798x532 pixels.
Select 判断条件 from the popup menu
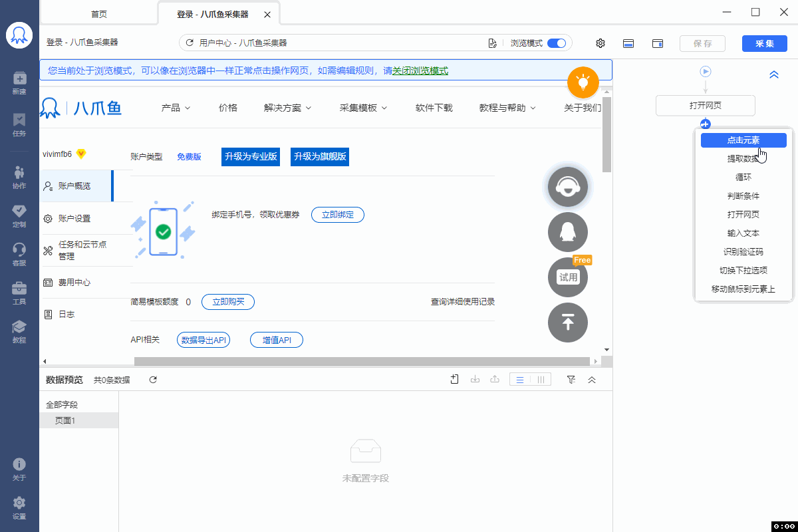tap(743, 196)
